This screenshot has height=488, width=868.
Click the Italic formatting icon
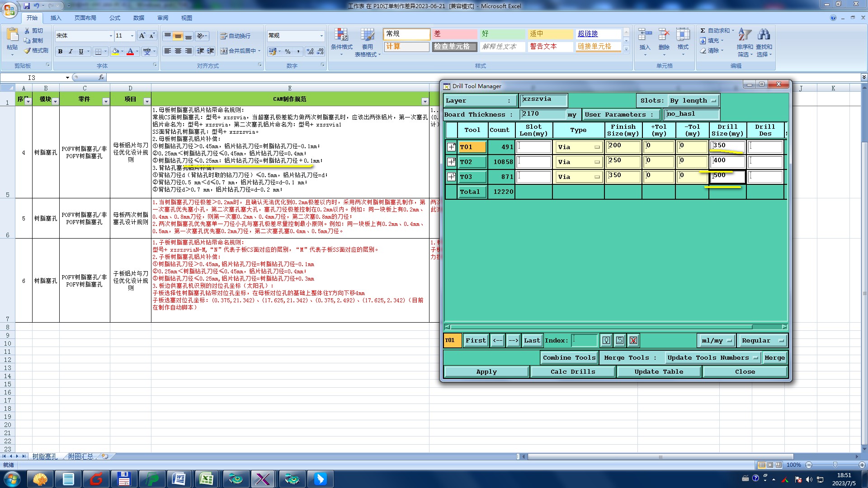71,52
